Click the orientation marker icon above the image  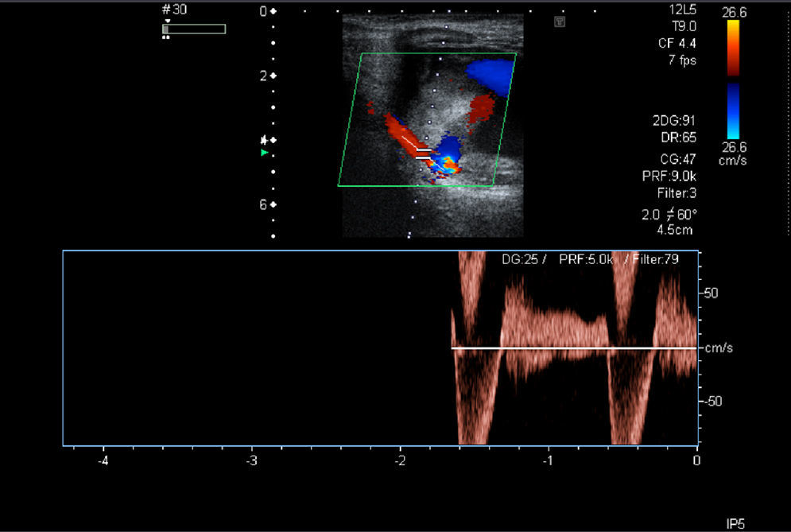[560, 22]
